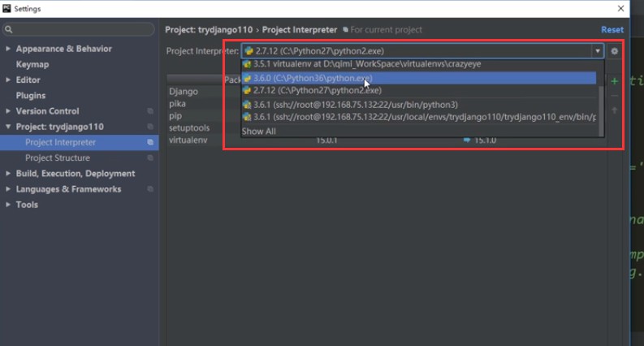Collapse Project: trydjango110 section
644x346 pixels.
(8, 127)
